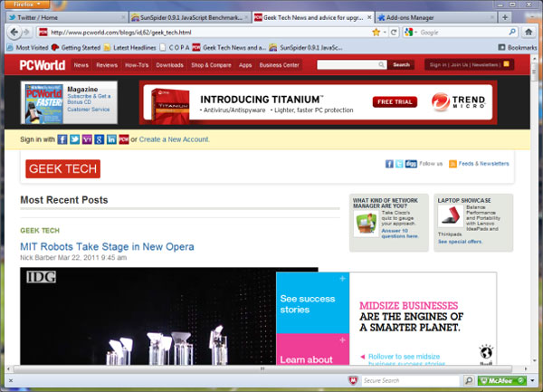Click the PCWorld Search button
The height and width of the screenshot is (392, 543).
(401, 65)
